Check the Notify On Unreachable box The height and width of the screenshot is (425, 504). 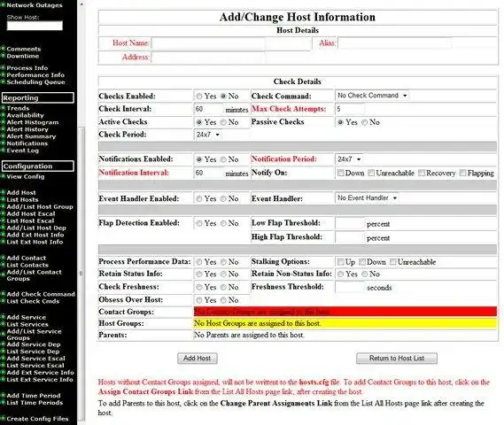(x=371, y=173)
